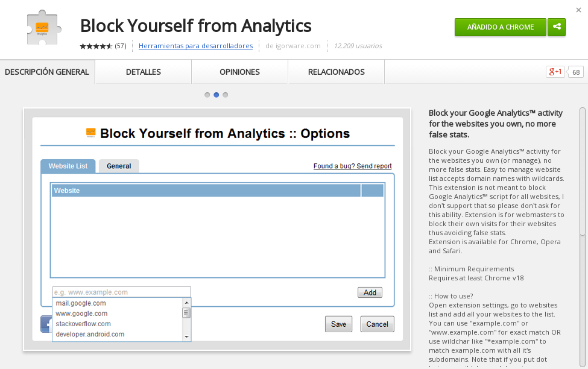Screen dimensions: 588x369
Task: Switch to the Opiniones tab
Action: pos(239,72)
